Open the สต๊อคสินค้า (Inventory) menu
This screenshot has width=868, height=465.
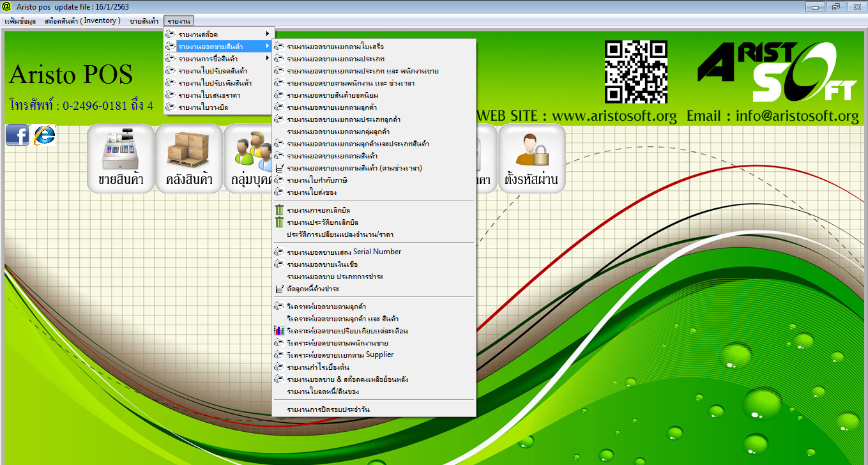click(83, 21)
